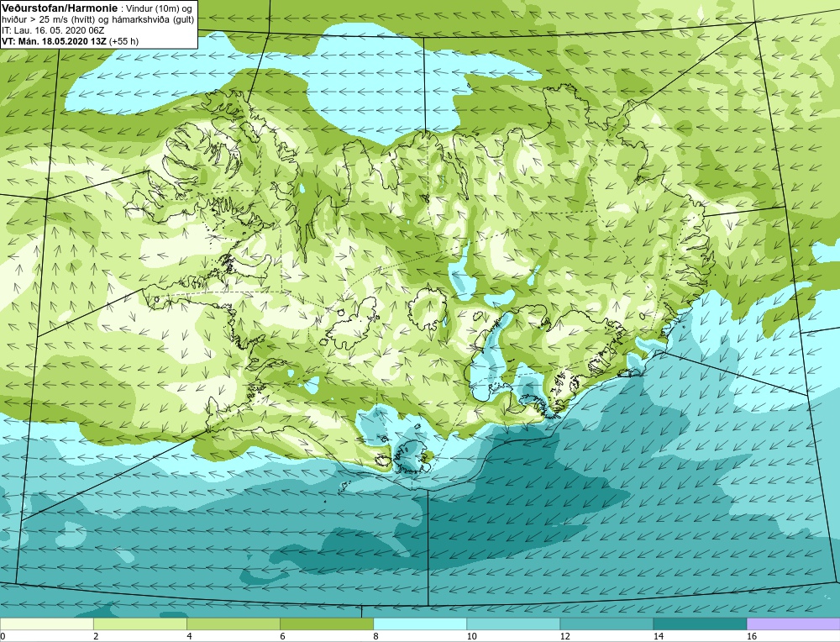Pick the 4–6 m/s green legend swatch
Viewport: 840px width, 642px height.
(233, 624)
